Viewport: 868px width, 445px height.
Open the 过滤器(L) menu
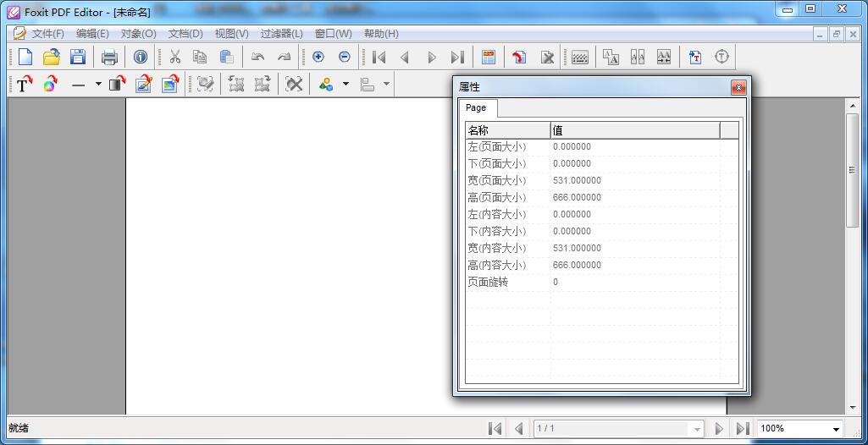click(282, 34)
